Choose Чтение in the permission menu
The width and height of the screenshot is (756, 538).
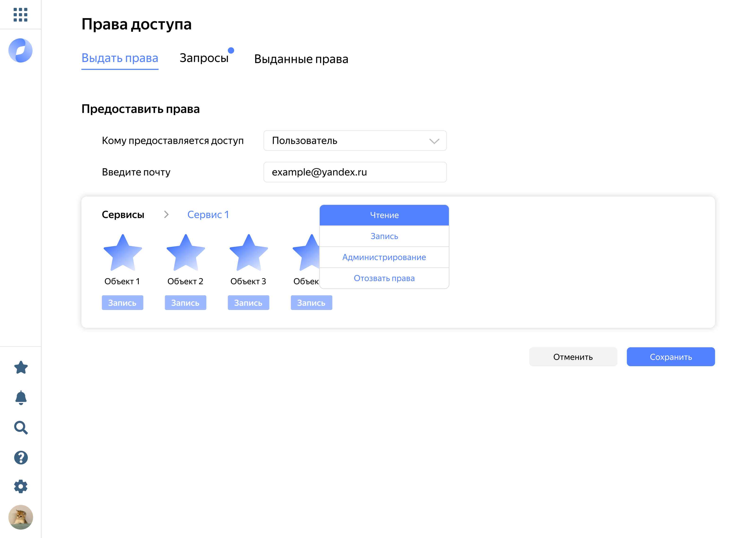click(384, 215)
